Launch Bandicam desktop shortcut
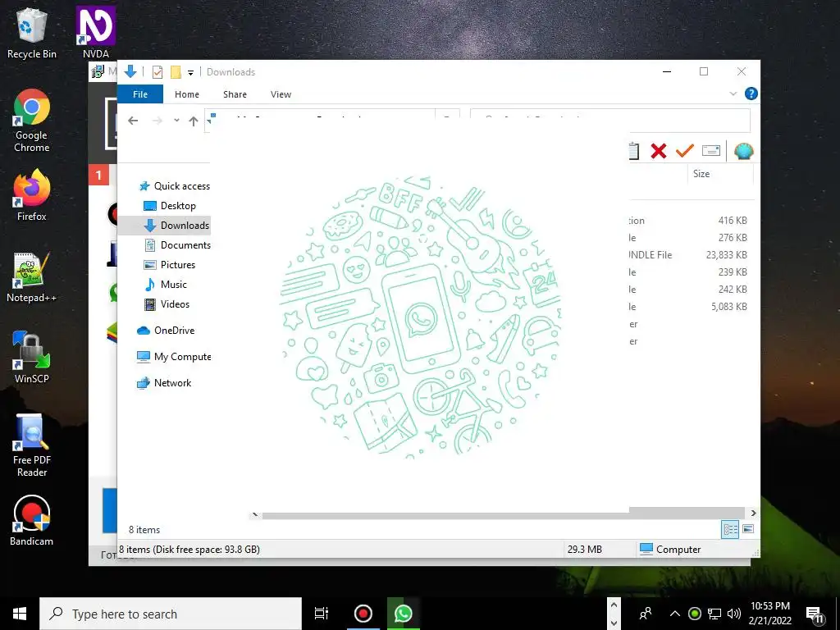Viewport: 840px width, 630px height. 32,521
